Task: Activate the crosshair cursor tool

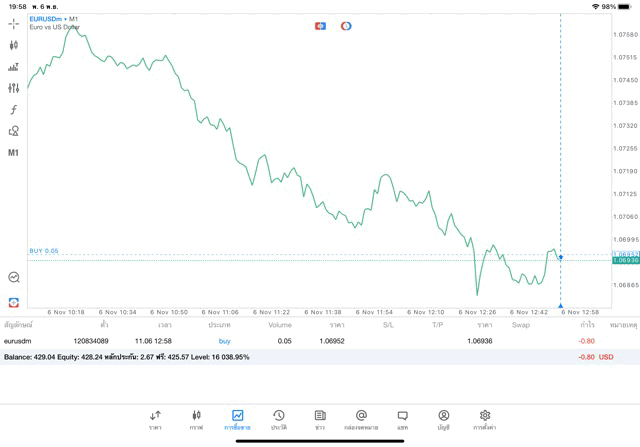Action: click(14, 23)
